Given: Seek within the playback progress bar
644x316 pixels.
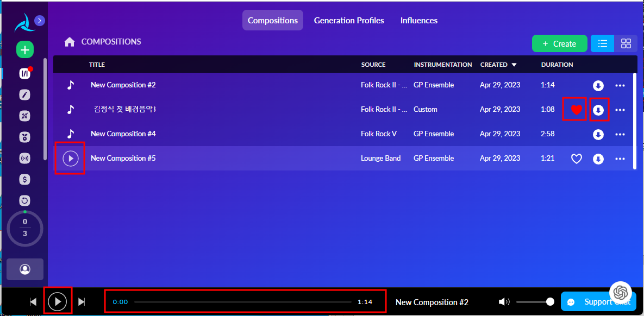Looking at the screenshot, I should 243,302.
